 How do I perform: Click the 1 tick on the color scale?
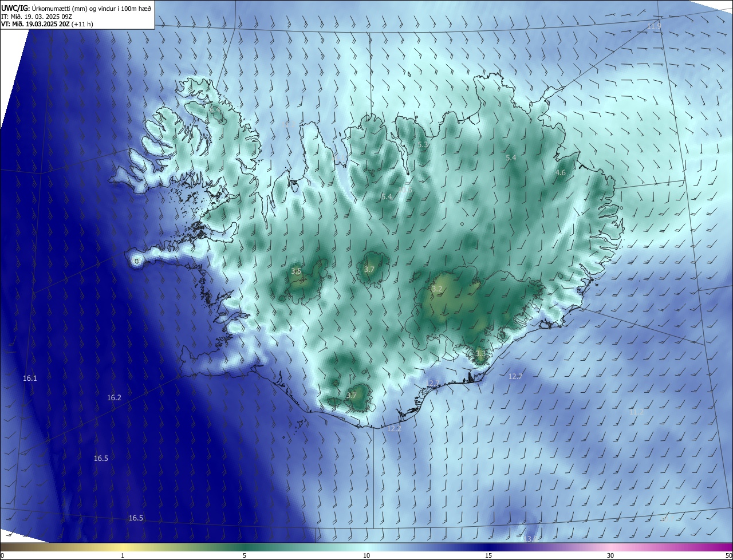coord(123,555)
